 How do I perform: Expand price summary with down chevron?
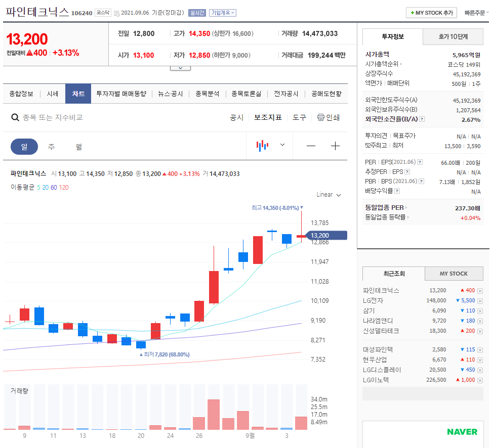pyautogui.click(x=180, y=68)
